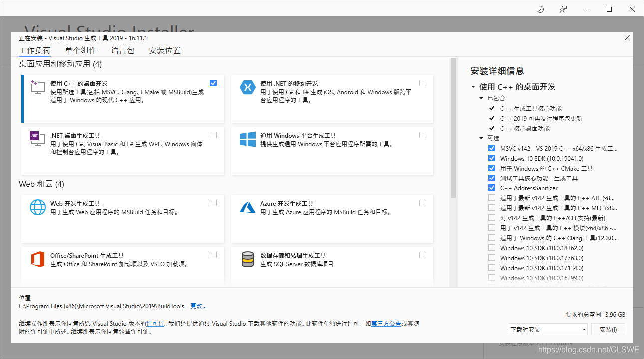Check Azure 开发生成工具 workload
This screenshot has width=644, height=359.
423,203
